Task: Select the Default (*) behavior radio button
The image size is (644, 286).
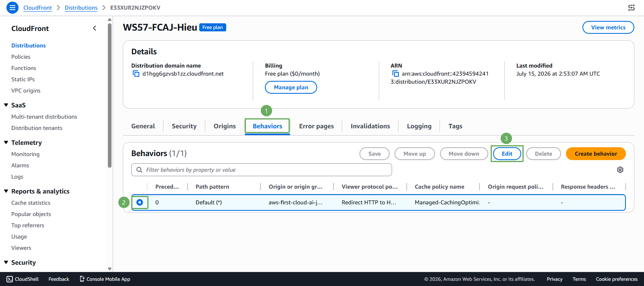Action: coord(140,202)
